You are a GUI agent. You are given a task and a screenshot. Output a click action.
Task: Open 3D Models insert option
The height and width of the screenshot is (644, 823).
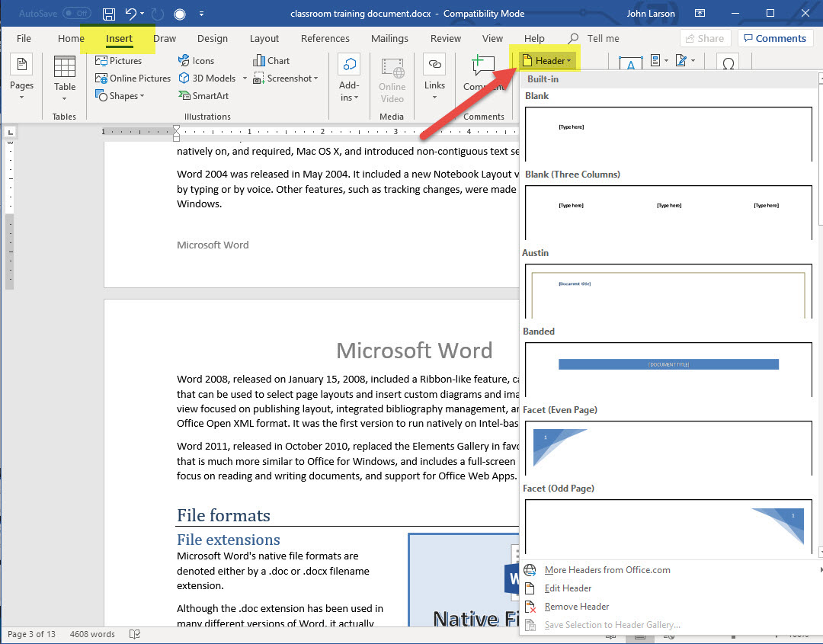pyautogui.click(x=207, y=78)
